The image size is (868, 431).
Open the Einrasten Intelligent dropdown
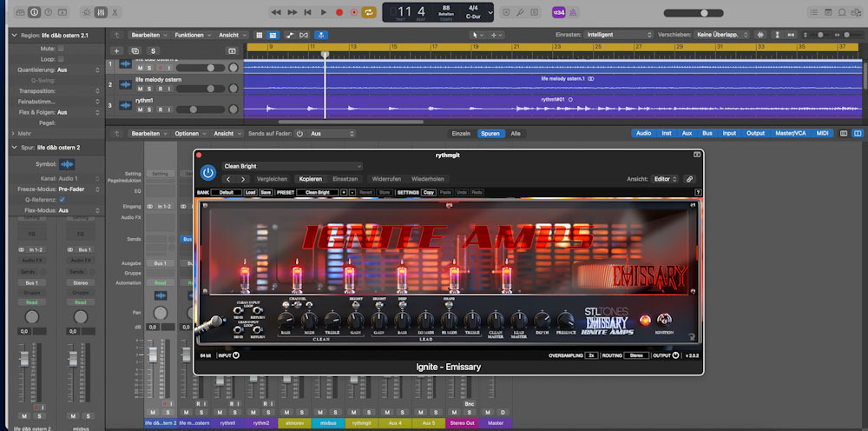[x=619, y=35]
